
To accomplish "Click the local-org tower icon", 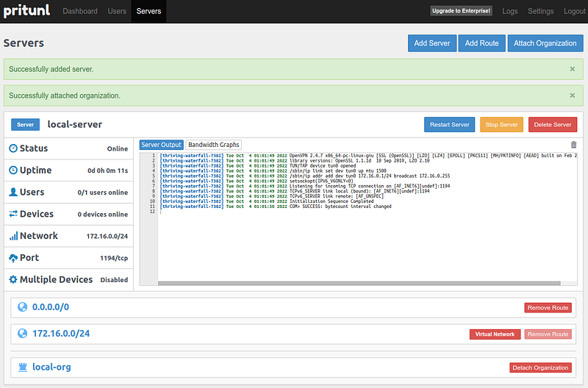I will click(x=23, y=367).
